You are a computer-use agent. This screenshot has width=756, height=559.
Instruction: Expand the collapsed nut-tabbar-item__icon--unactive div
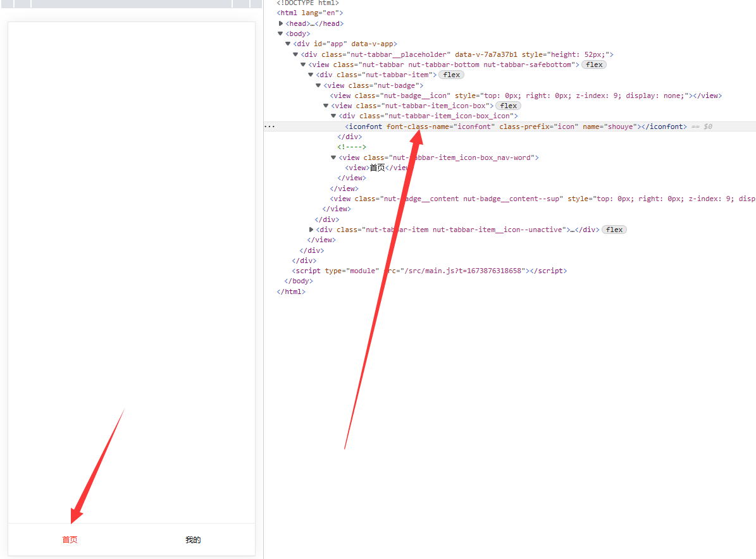click(310, 230)
